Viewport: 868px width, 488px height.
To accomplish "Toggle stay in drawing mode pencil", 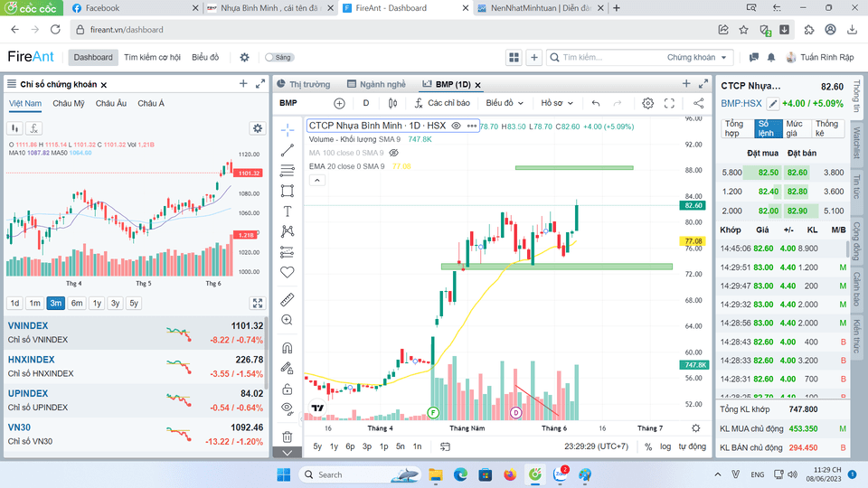I will pos(288,368).
